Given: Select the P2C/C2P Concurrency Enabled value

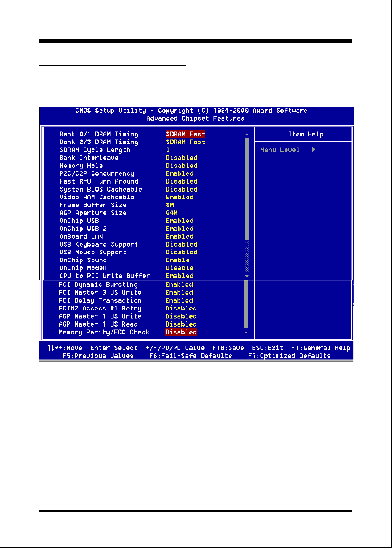Looking at the screenshot, I should click(180, 173).
